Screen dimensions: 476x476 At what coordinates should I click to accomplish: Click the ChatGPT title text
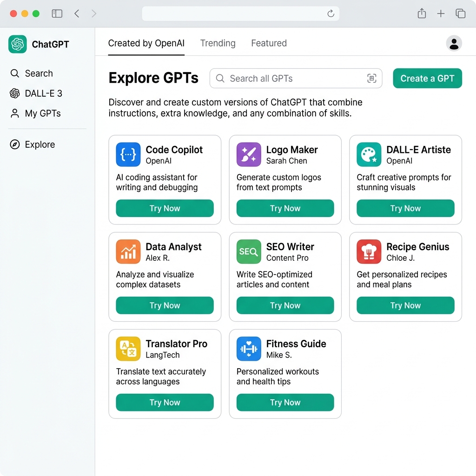[50, 44]
